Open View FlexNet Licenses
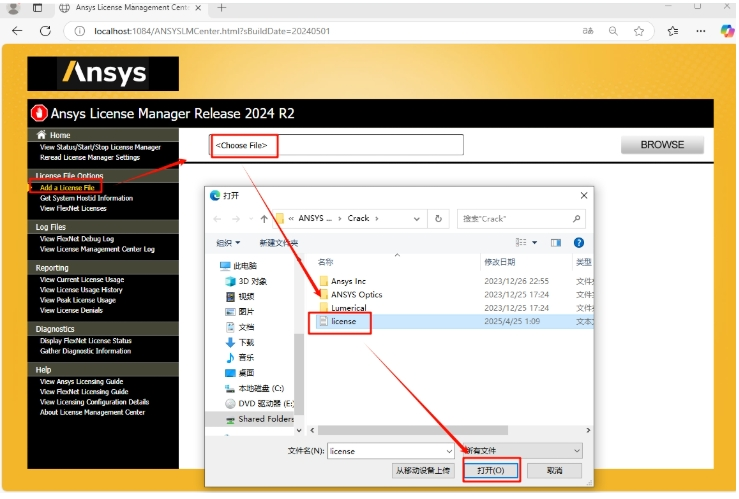This screenshot has height=499, width=739. pos(73,208)
